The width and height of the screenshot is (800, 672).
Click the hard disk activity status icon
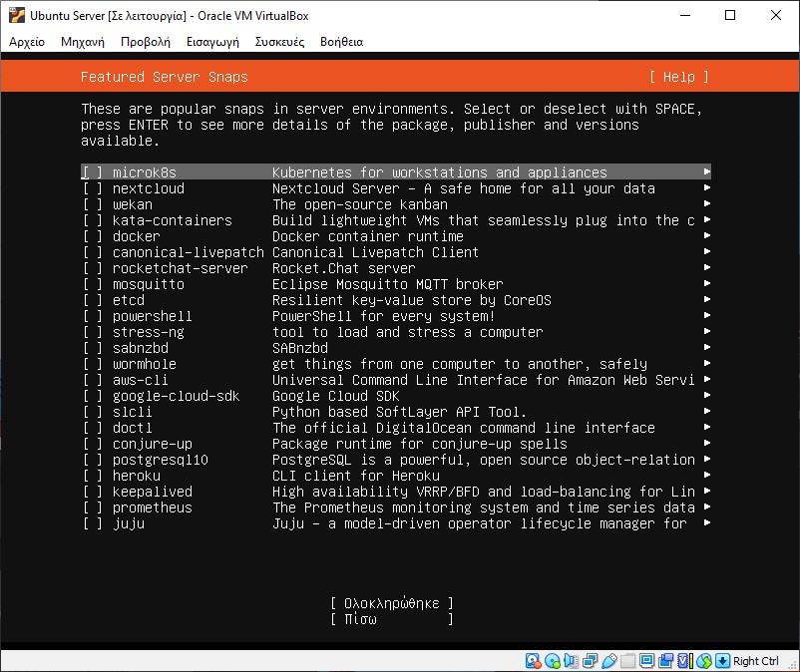pyautogui.click(x=533, y=661)
